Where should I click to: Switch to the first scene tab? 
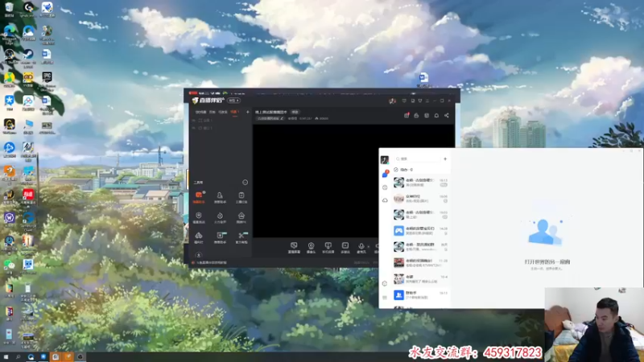pos(200,112)
